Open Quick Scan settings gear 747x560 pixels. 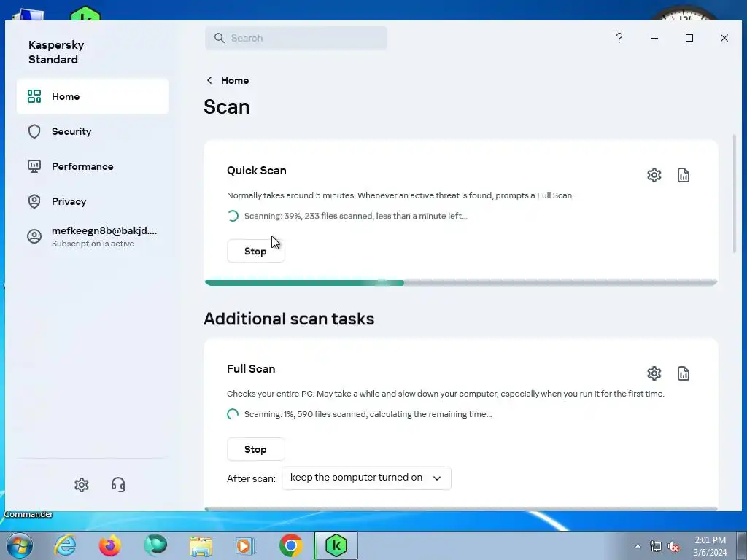click(x=654, y=175)
